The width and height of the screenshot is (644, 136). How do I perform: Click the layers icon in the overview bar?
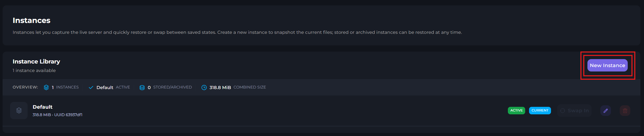[x=46, y=87]
